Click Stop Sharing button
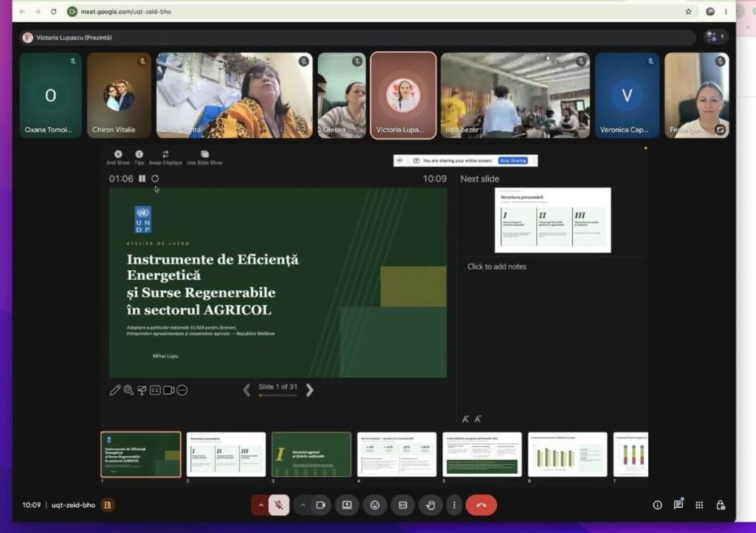Image resolution: width=756 pixels, height=533 pixels. tap(513, 160)
